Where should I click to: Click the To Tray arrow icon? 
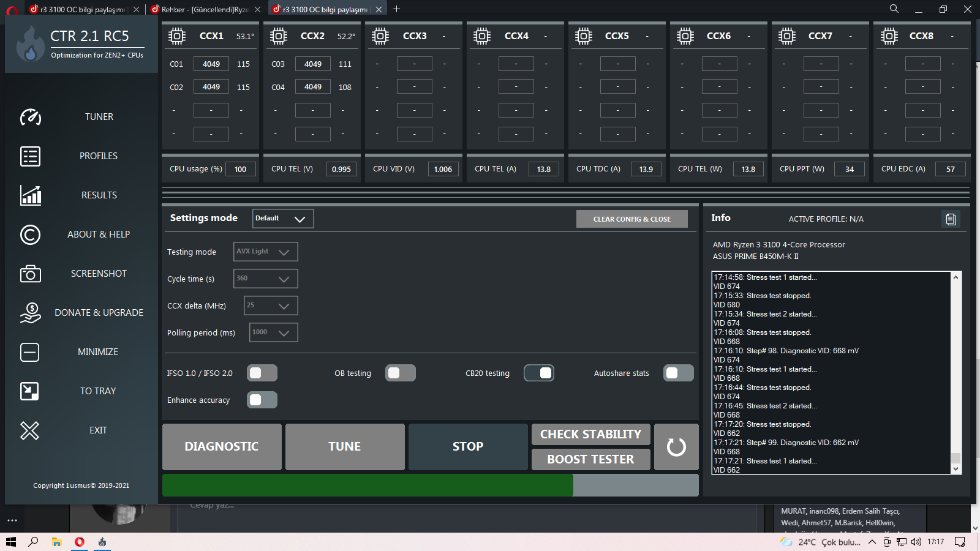[x=29, y=391]
